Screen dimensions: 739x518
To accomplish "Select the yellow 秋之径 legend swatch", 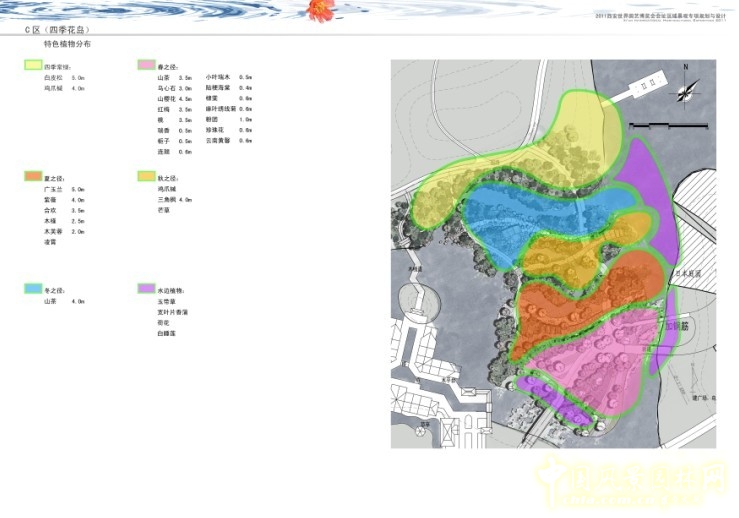I will (147, 177).
